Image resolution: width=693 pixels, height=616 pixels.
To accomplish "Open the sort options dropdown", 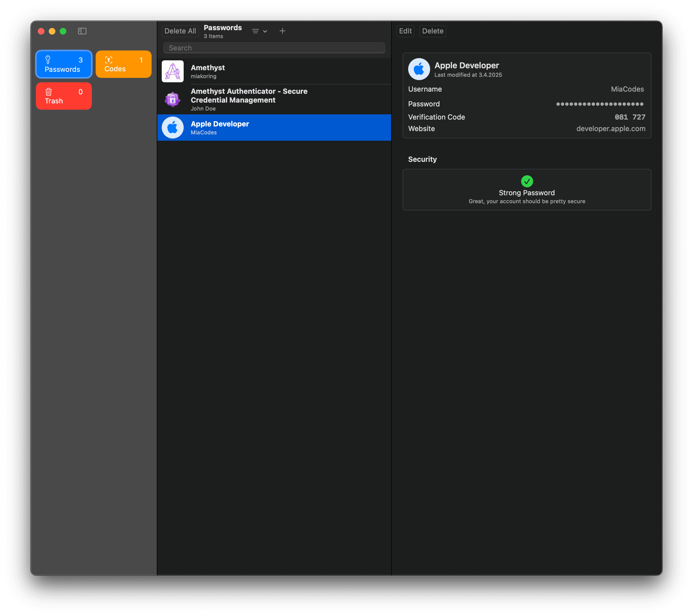I will (255, 31).
